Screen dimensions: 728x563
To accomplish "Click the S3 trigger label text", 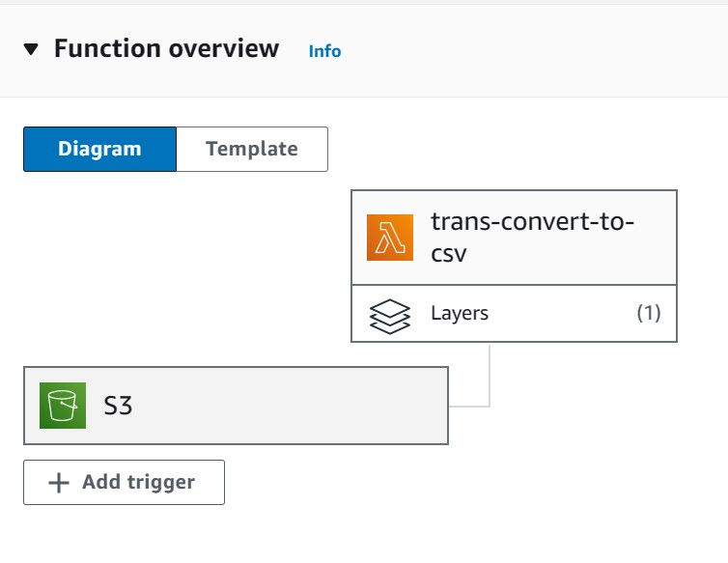I will click(118, 406).
